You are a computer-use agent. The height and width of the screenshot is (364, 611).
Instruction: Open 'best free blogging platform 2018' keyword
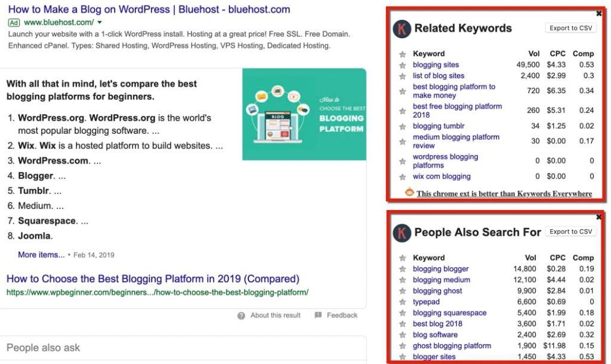click(x=458, y=110)
